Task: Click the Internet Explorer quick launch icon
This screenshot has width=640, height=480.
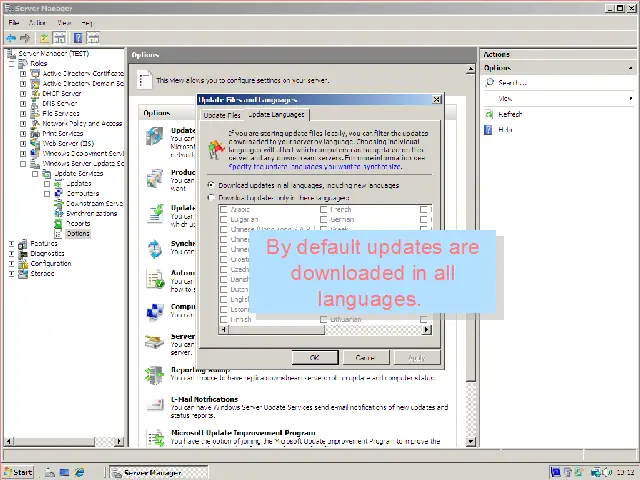Action: pos(79,472)
